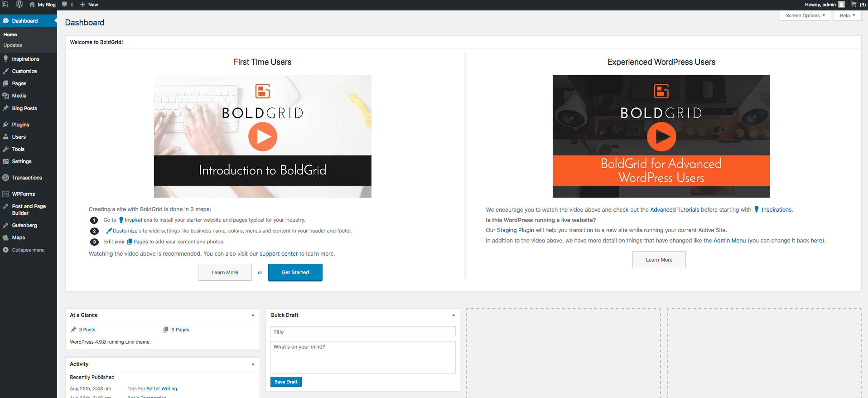
Task: Click the Get Started button
Action: coord(295,272)
